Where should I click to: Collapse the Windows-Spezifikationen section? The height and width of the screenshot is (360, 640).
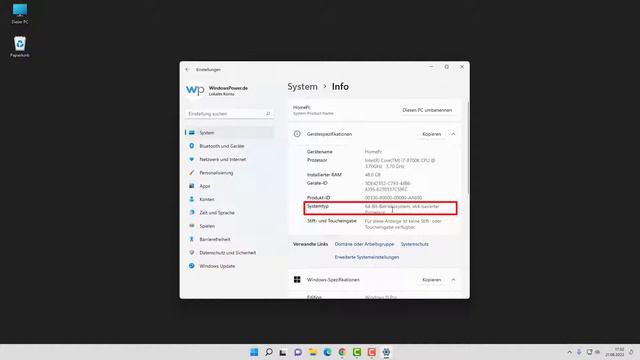pyautogui.click(x=453, y=280)
